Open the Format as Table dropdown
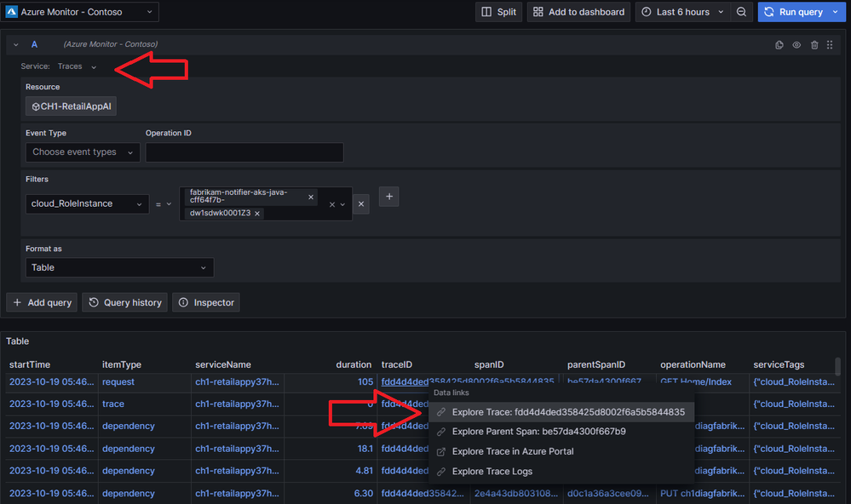851x504 pixels. [x=119, y=267]
